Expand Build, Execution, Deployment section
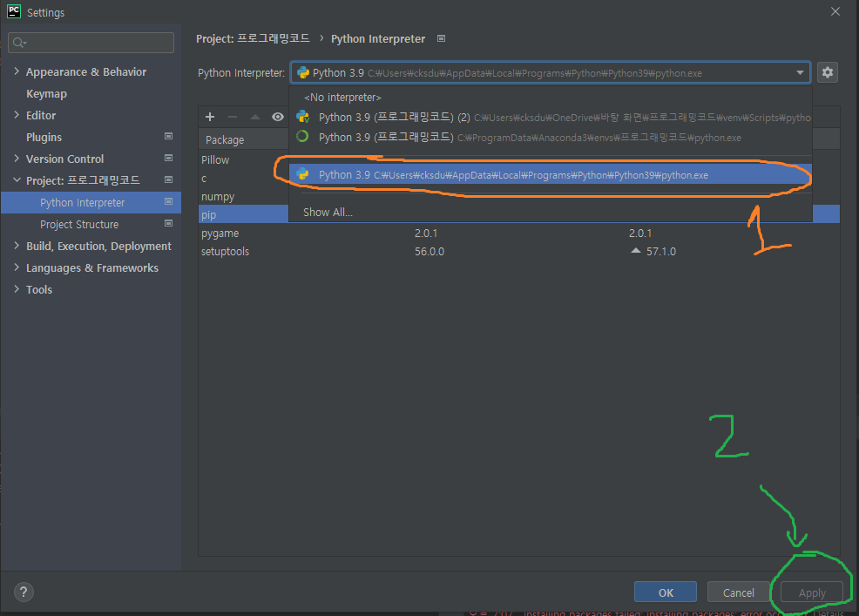The image size is (859, 616). 17,246
